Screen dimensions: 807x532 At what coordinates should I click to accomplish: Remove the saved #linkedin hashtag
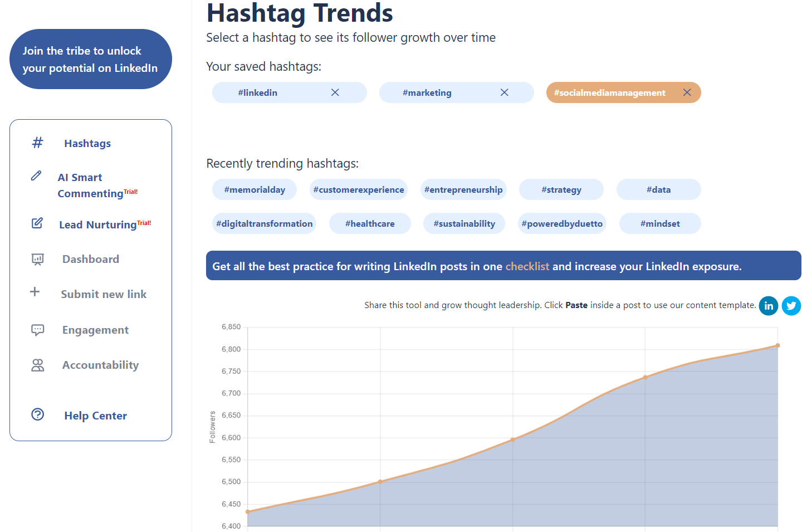335,92
